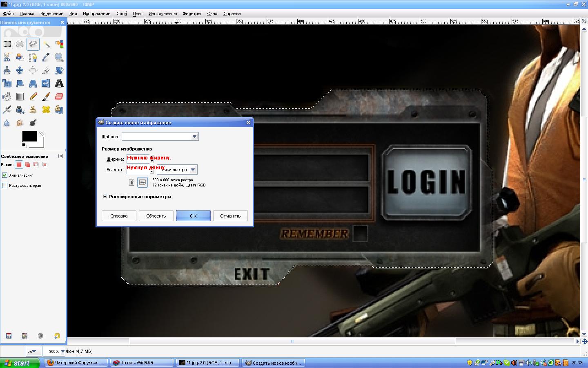Open the Фильтры menu
This screenshot has height=368, width=588.
[x=192, y=13]
